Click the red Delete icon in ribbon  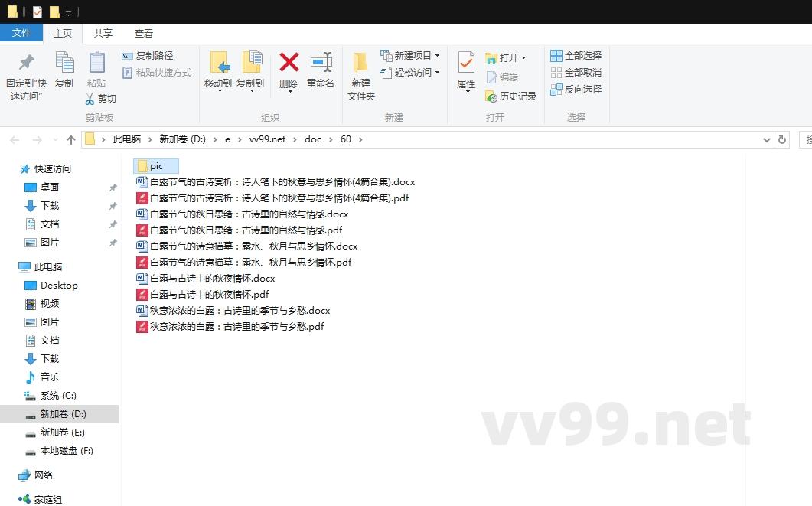point(289,63)
